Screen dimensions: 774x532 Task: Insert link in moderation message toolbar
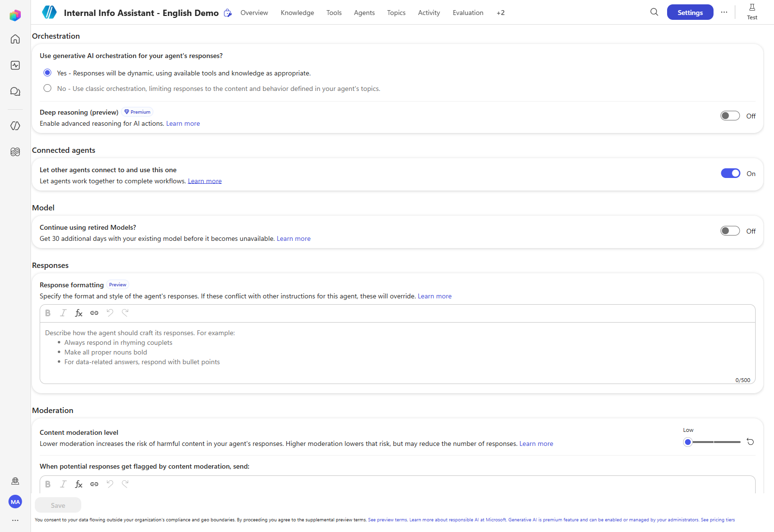click(x=94, y=484)
